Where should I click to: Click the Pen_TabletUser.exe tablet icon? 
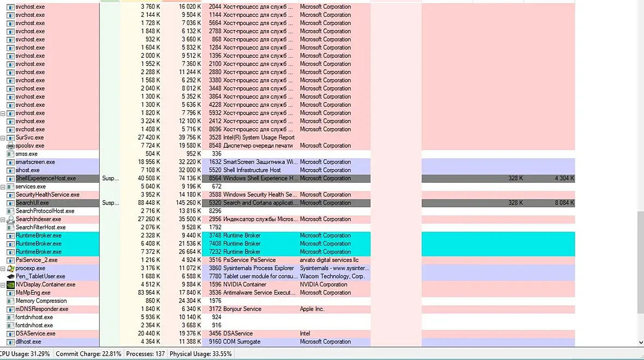point(11,277)
